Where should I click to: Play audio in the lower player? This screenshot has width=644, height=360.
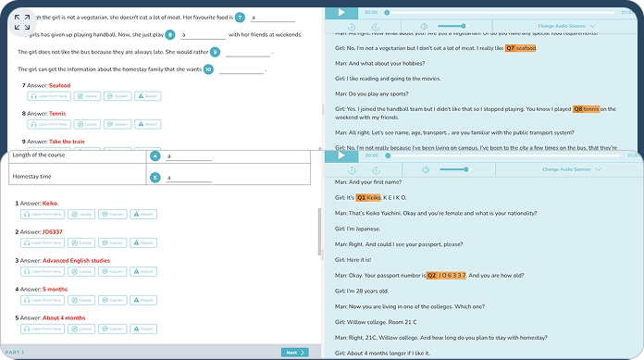point(341,155)
